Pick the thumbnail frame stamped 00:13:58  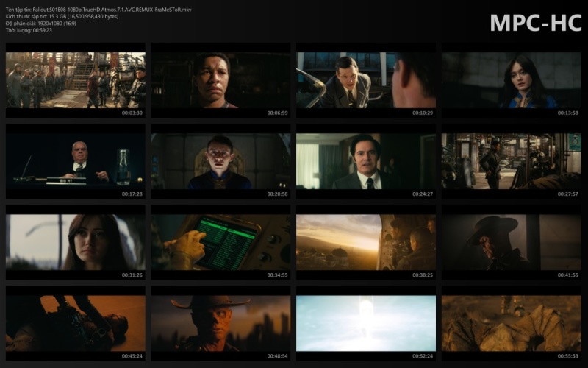[511, 80]
